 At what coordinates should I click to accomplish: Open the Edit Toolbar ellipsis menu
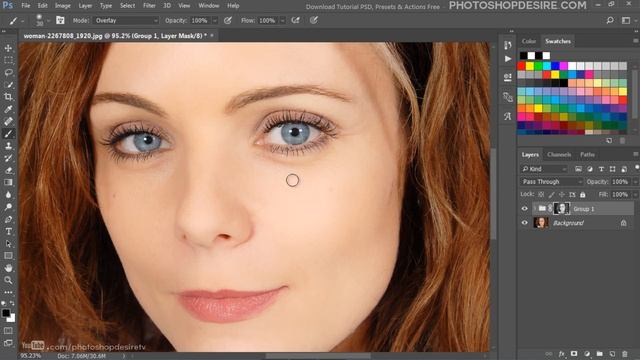pyautogui.click(x=8, y=292)
